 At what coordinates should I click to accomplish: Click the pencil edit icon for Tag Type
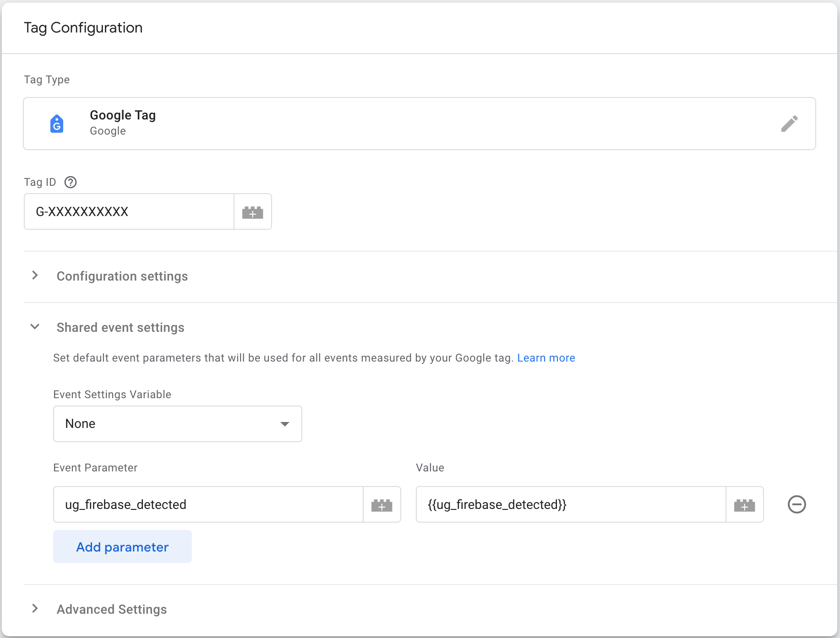789,124
